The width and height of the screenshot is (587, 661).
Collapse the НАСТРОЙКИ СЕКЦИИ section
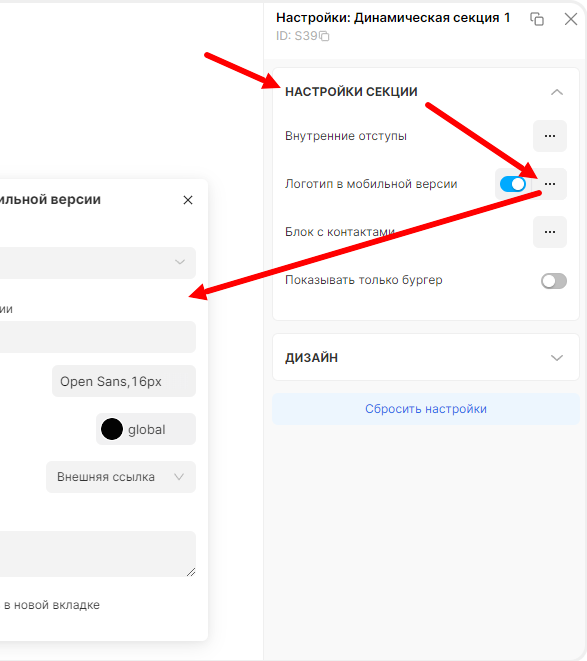[x=557, y=92]
